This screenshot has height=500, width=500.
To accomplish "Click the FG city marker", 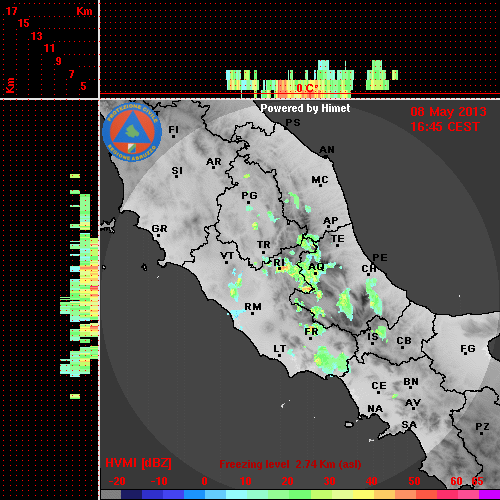I will click(x=468, y=350).
